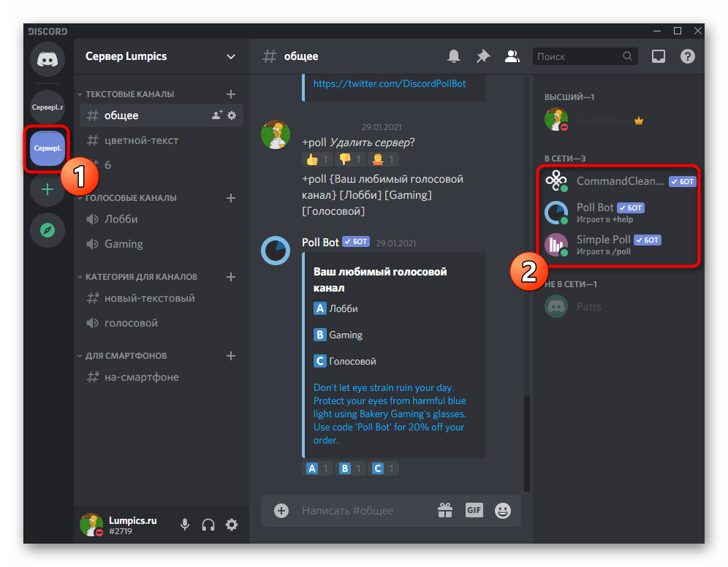Create channel in Для смартфонов category
The width and height of the screenshot is (728, 567).
tap(231, 356)
